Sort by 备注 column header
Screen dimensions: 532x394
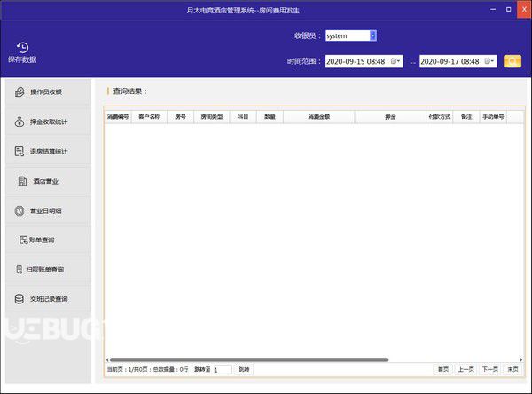[x=466, y=117]
